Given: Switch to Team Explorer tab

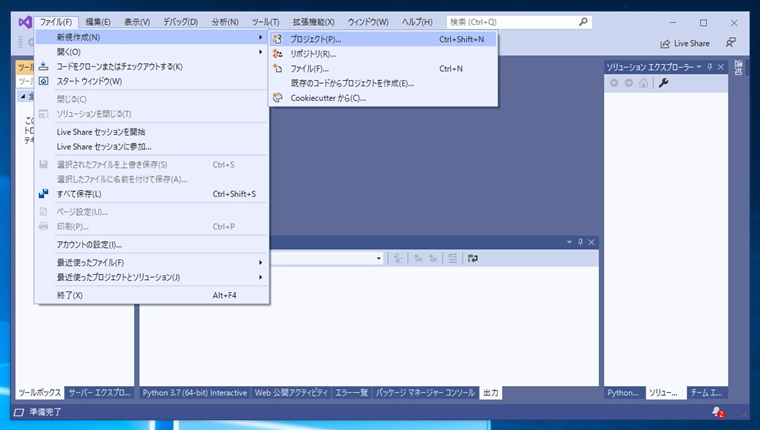Looking at the screenshot, I should (x=707, y=393).
